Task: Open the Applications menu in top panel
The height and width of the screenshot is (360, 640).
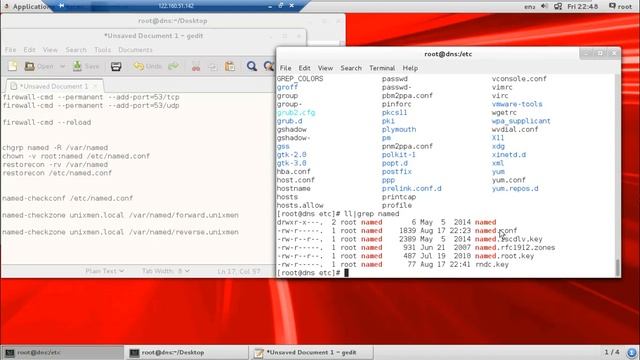Action: 27,7
